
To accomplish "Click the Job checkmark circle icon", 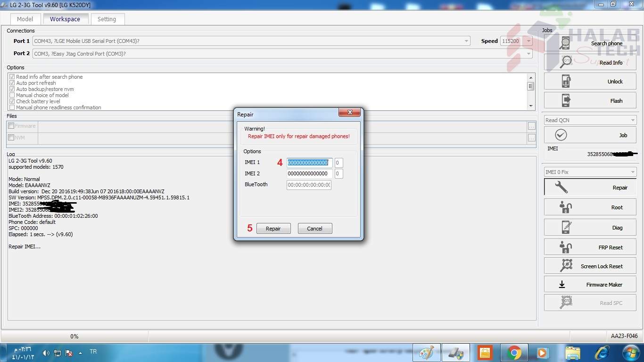I will pos(561,135).
